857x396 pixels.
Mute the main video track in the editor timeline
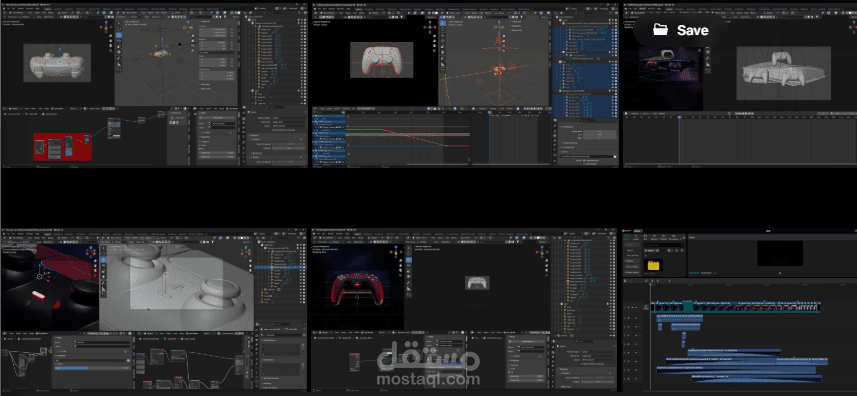636,308
